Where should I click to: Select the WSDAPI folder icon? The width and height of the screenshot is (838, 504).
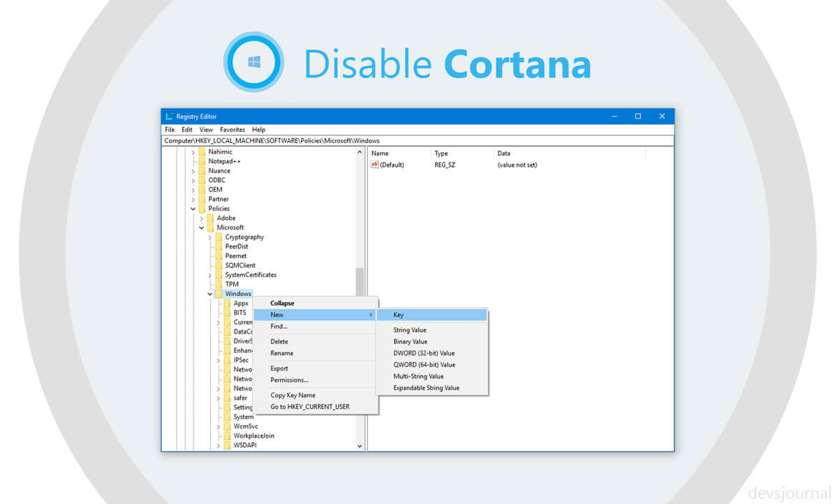pyautogui.click(x=227, y=445)
